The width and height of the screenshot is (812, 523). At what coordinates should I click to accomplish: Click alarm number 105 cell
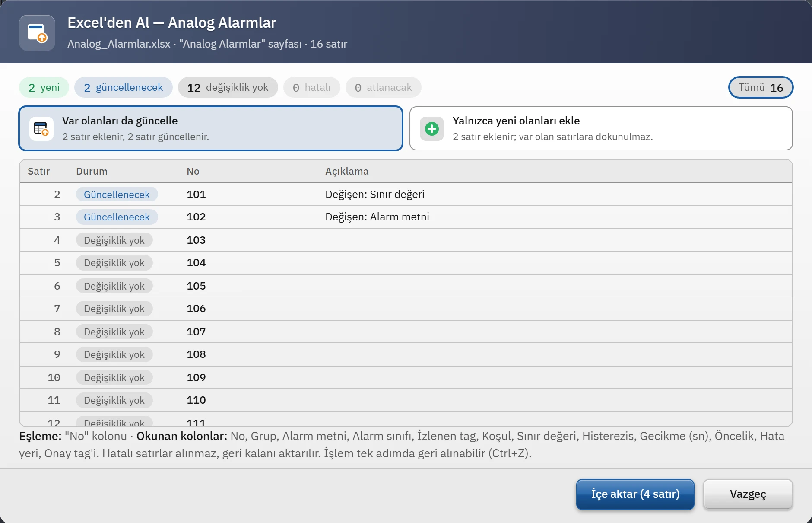[196, 286]
